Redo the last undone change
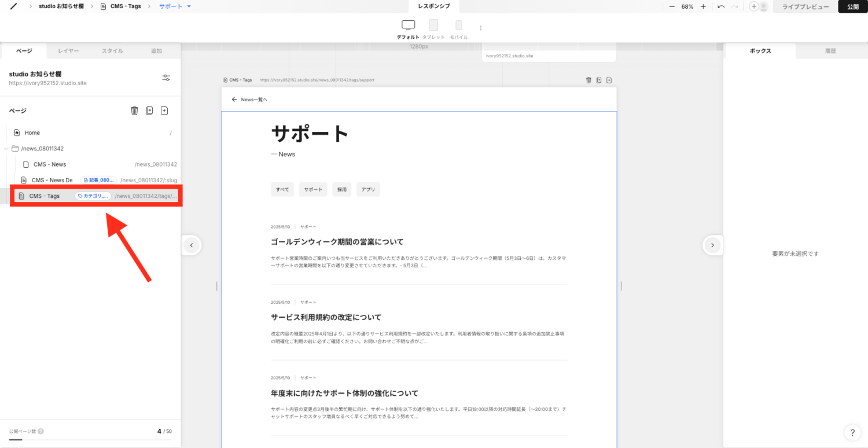The image size is (868, 448). [734, 6]
